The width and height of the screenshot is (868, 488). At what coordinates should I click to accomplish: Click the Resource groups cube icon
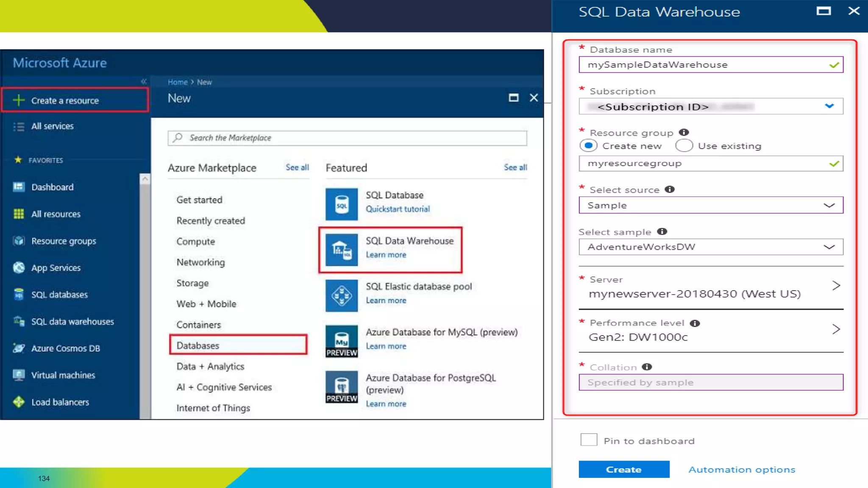click(19, 241)
